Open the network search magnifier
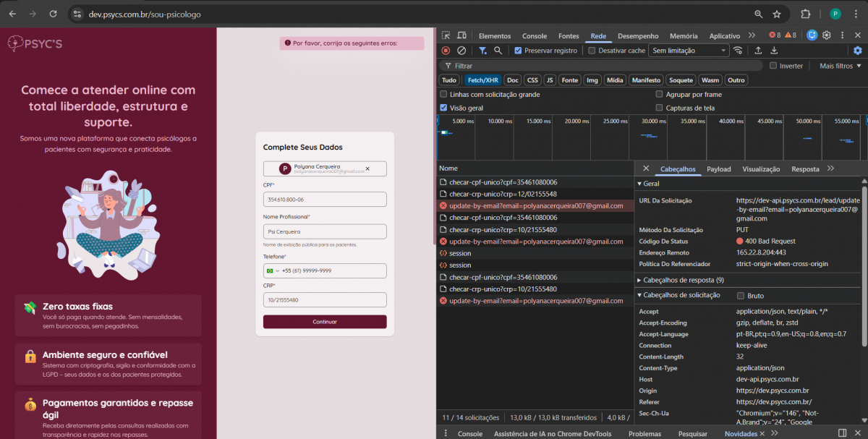The width and height of the screenshot is (868, 439). point(498,51)
